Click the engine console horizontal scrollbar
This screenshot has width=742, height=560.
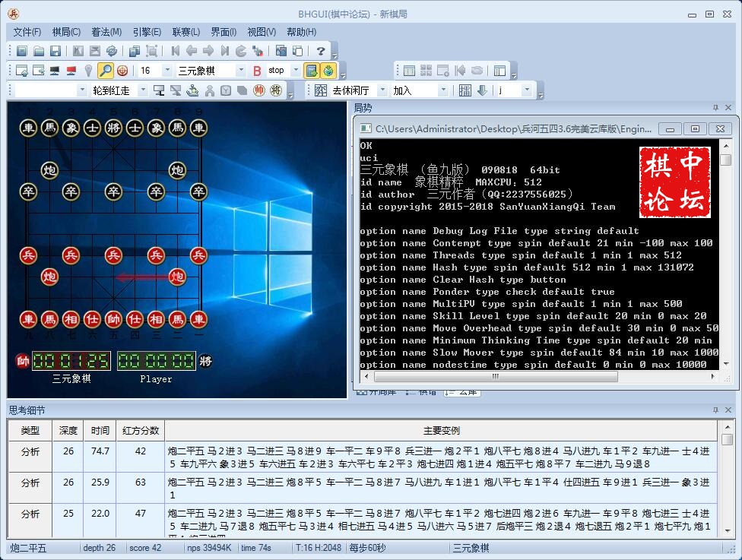[x=496, y=376]
